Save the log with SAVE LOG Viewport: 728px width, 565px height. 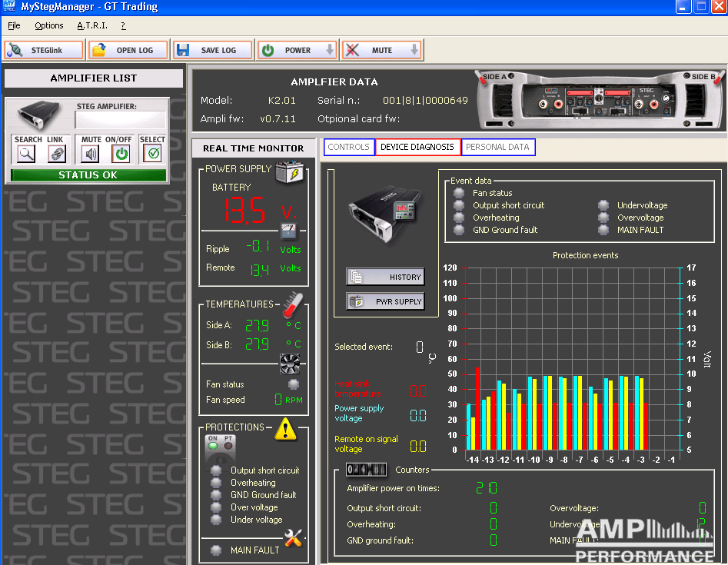[212, 51]
